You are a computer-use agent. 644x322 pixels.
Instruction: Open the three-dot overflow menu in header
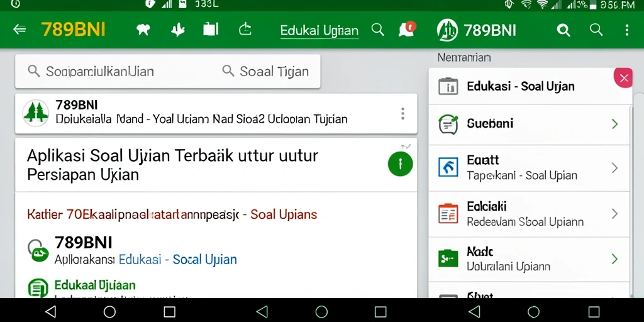(626, 30)
